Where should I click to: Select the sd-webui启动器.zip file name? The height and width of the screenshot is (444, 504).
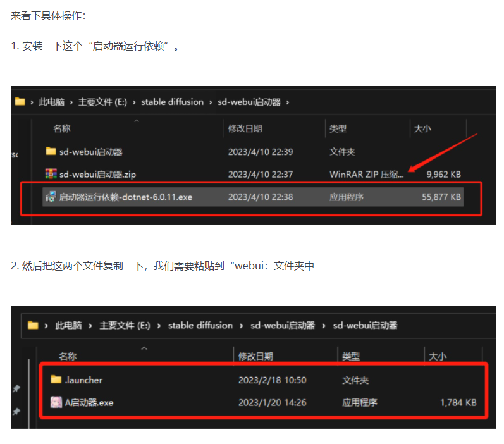97,174
